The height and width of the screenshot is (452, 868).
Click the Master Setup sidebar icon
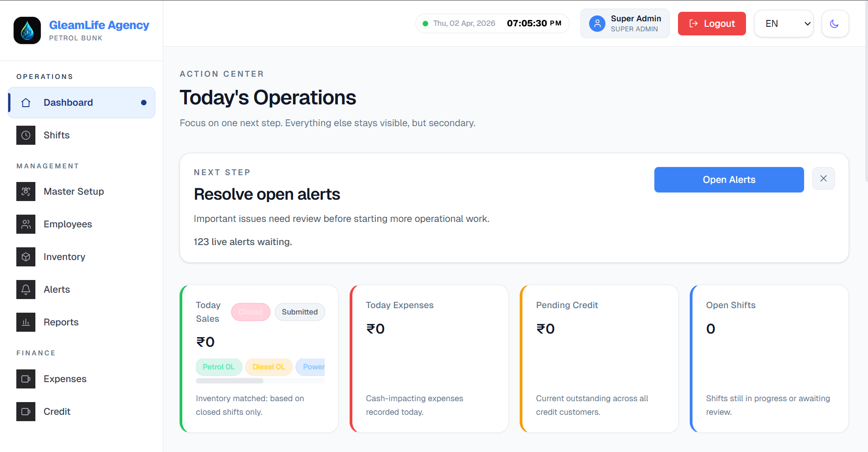(x=26, y=192)
